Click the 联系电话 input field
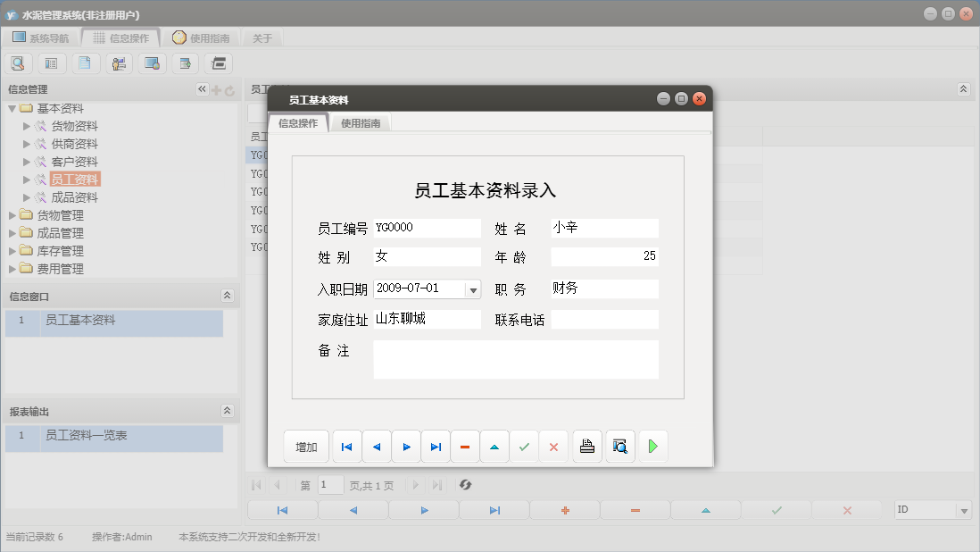Image resolution: width=980 pixels, height=552 pixels. click(604, 318)
